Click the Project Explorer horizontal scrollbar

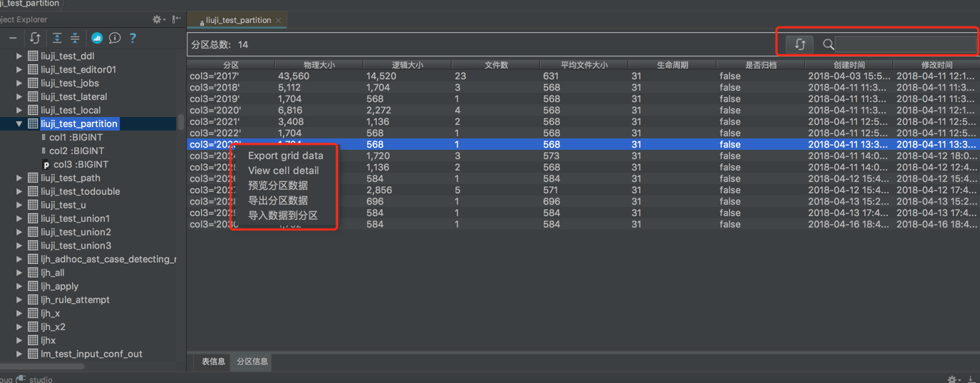(x=43, y=367)
